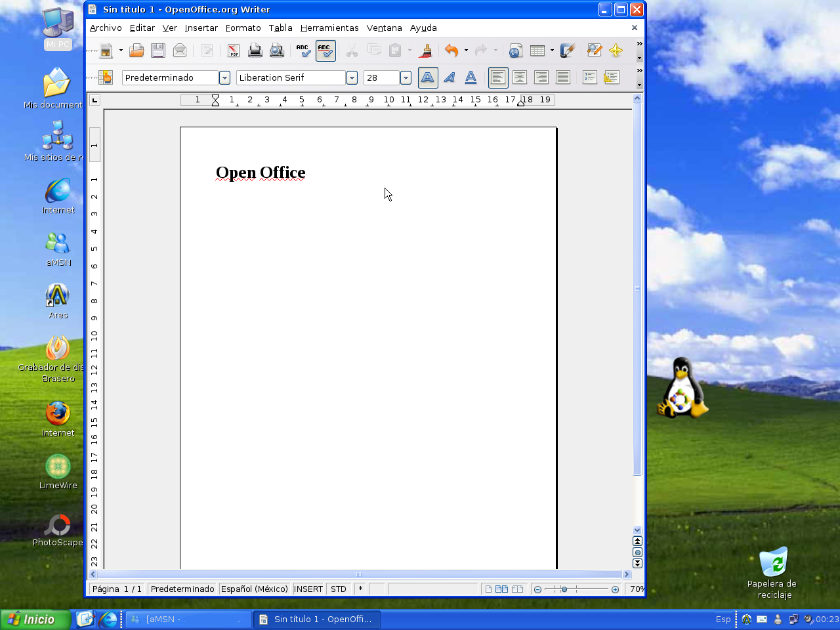Screen dimensions: 840x630
Task: Select the Format Paintbrush icon
Action: (425, 51)
